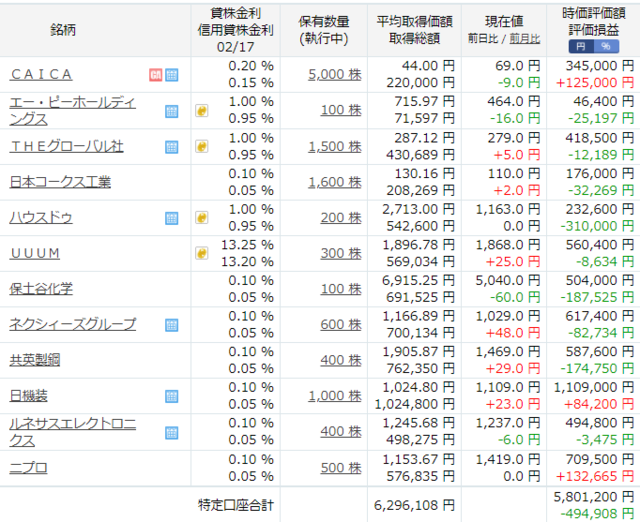The image size is (640, 522).
Task: Click CAICA holding quantity 5,000 株
Action: [x=335, y=75]
